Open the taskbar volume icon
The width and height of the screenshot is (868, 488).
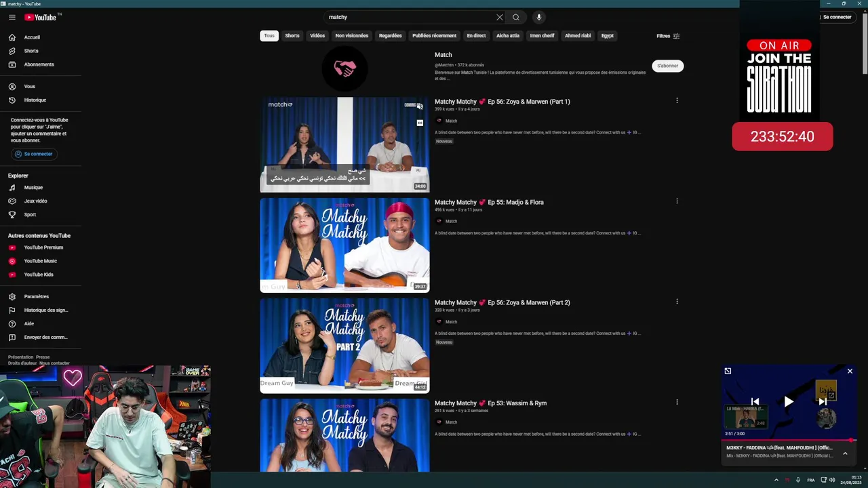pyautogui.click(x=832, y=480)
